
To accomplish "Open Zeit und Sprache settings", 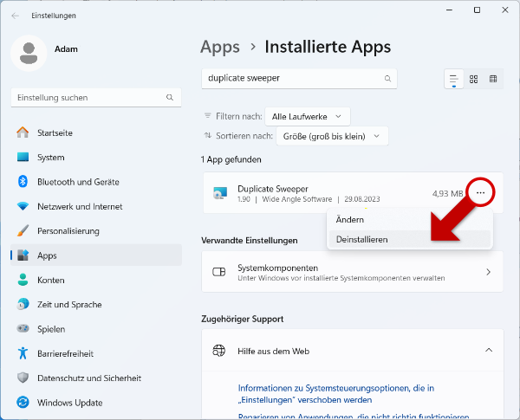I will click(x=96, y=304).
